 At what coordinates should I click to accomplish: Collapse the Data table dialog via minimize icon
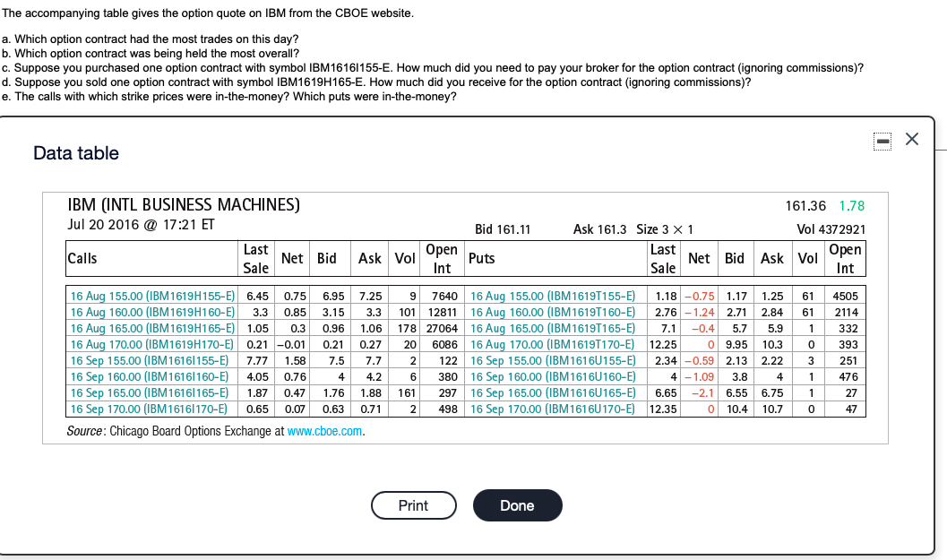(882, 140)
